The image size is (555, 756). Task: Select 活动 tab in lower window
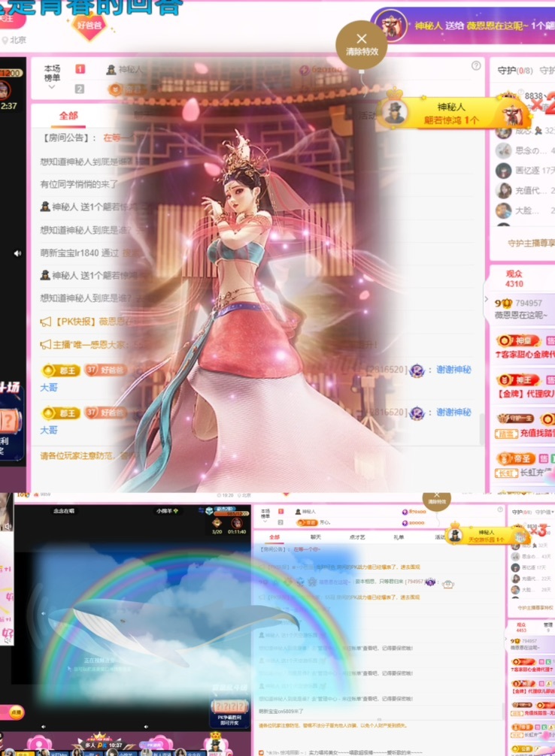click(x=440, y=537)
